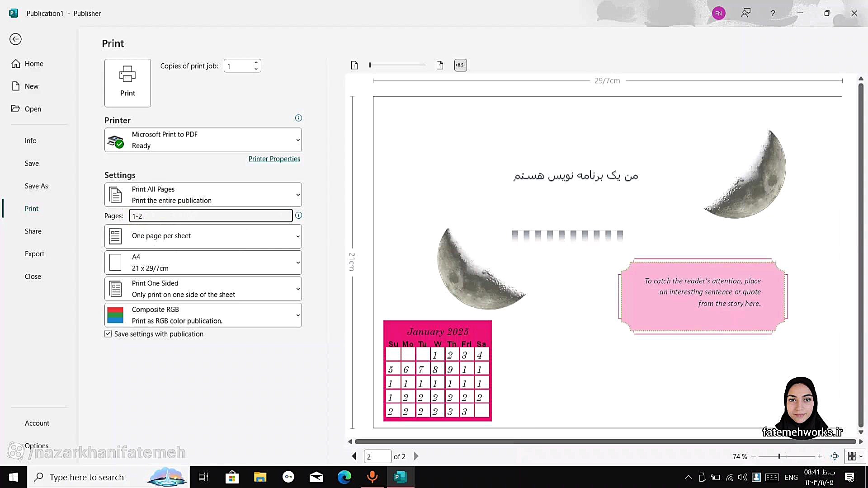The image size is (868, 488).
Task: Click the single-page front icon above preview
Action: coord(354,65)
